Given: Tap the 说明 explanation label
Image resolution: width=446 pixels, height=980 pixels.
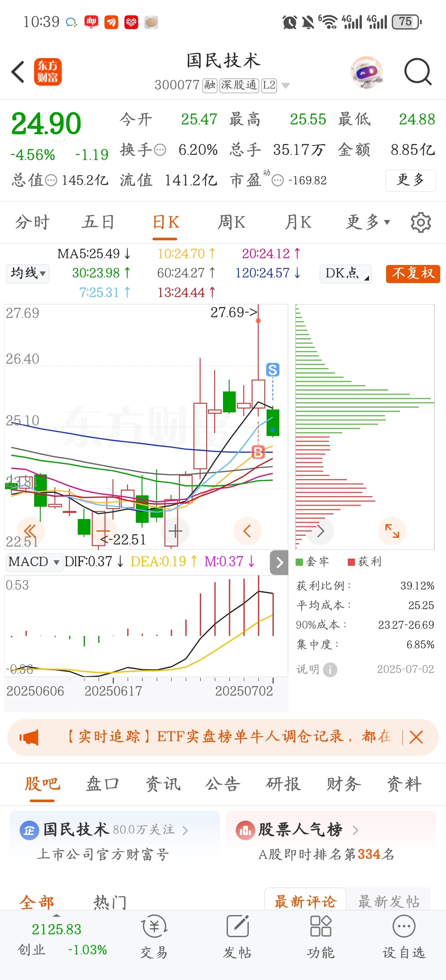Looking at the screenshot, I should [x=308, y=669].
